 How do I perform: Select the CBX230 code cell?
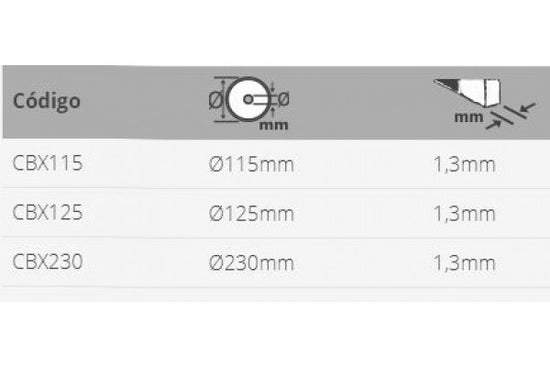point(47,262)
